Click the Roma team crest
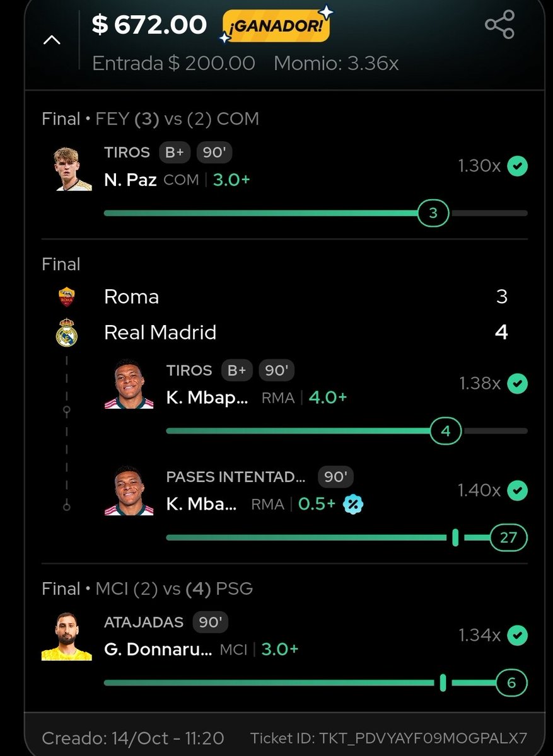This screenshot has height=756, width=553. (66, 297)
